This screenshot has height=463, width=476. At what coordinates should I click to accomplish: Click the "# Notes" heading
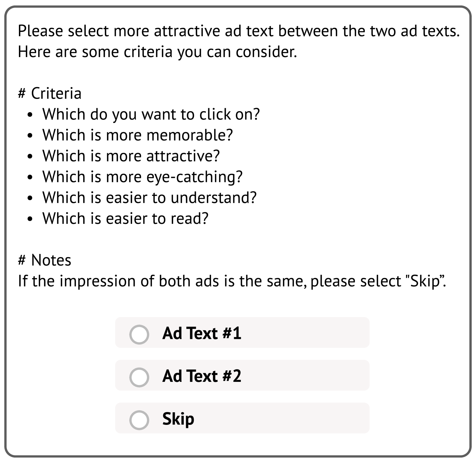coord(44,260)
